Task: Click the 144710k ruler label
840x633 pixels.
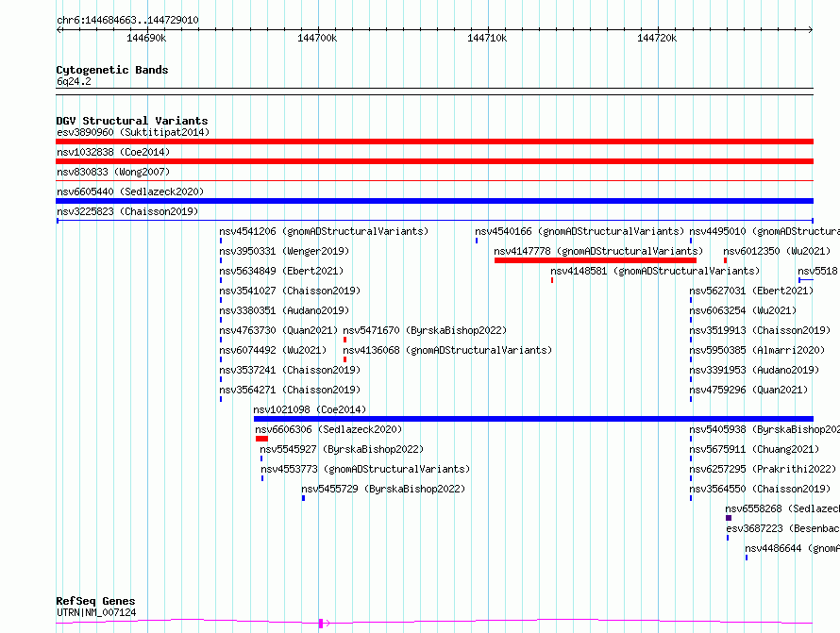Action: tap(487, 38)
